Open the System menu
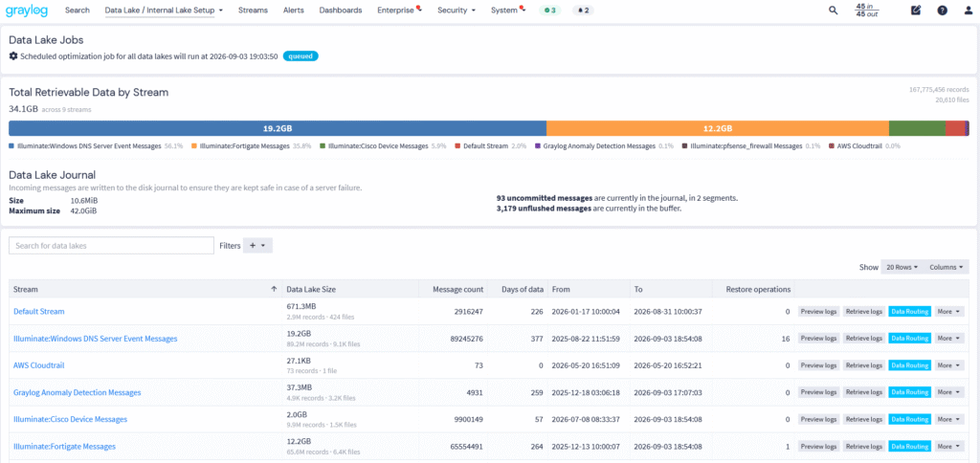The image size is (980, 463). click(507, 10)
